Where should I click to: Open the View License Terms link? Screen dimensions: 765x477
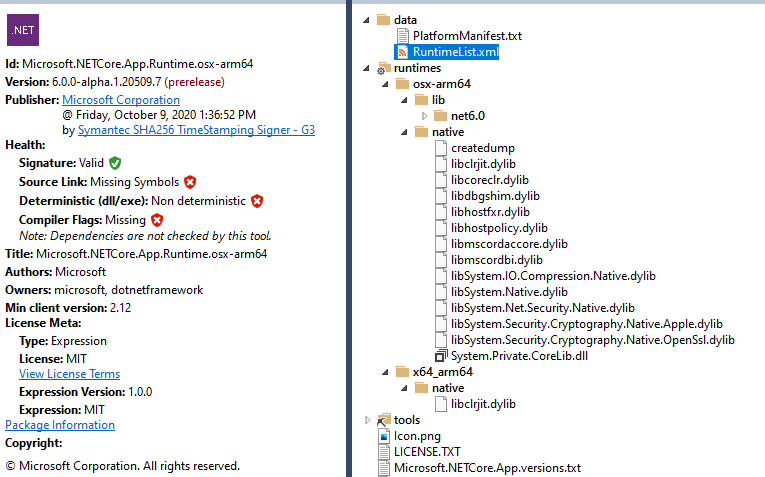click(69, 374)
